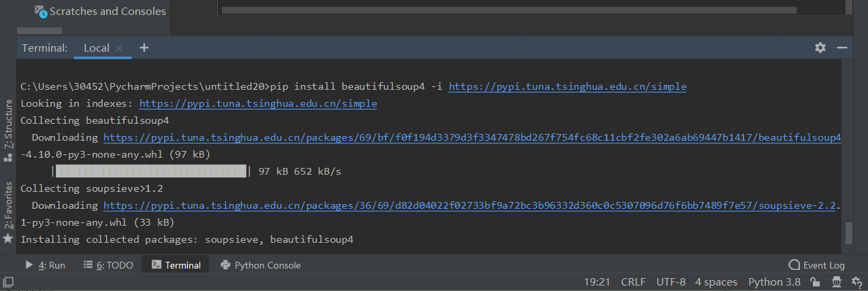Change the UTF-8 file encoding
The image size is (868, 291).
click(671, 282)
